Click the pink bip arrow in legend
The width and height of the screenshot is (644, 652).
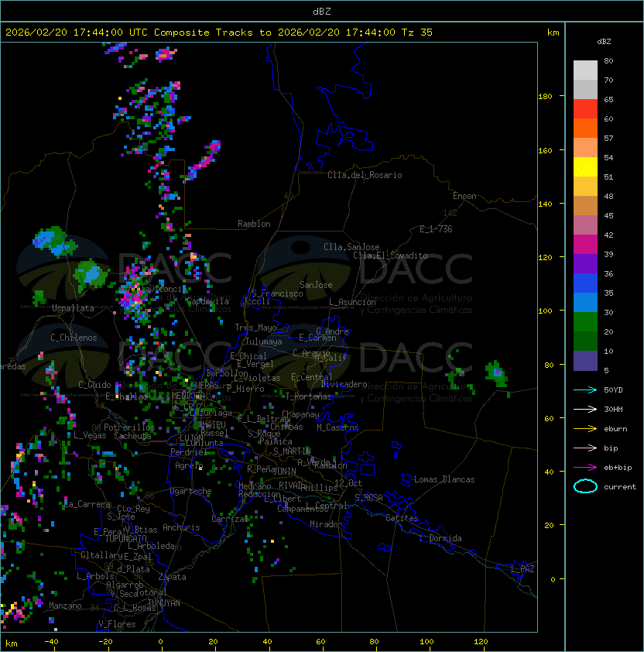pyautogui.click(x=585, y=448)
